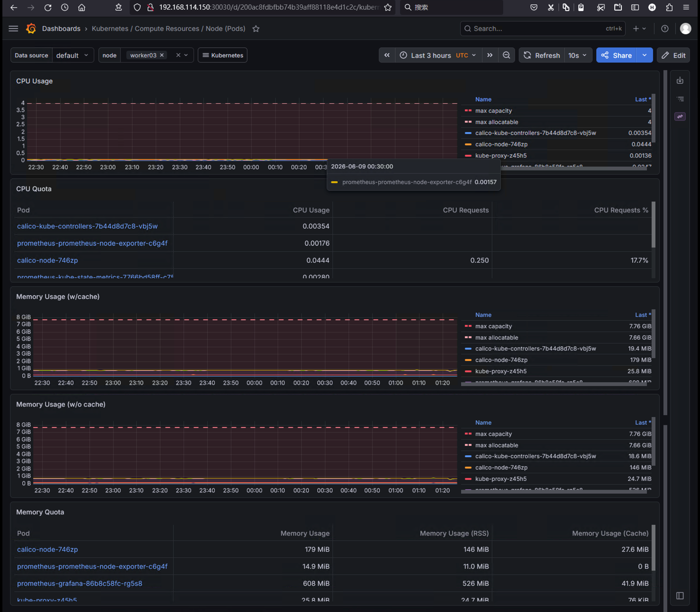Open calico-kube-controllers pod link in CPU Quota
This screenshot has width=700, height=612.
[87, 226]
